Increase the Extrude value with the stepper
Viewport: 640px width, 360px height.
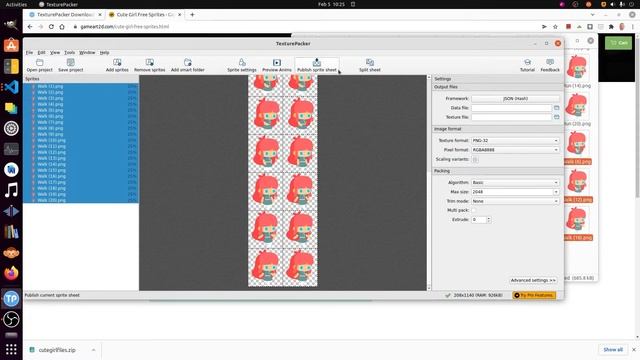(489, 218)
